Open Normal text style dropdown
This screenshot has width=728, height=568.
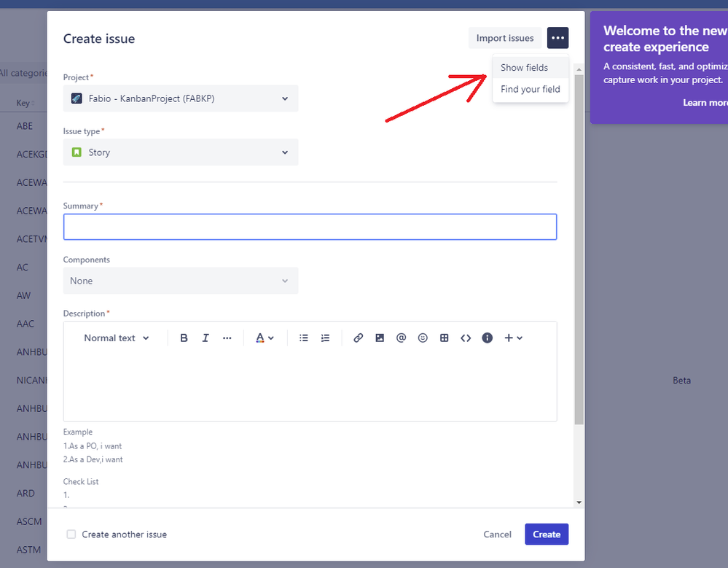[116, 338]
